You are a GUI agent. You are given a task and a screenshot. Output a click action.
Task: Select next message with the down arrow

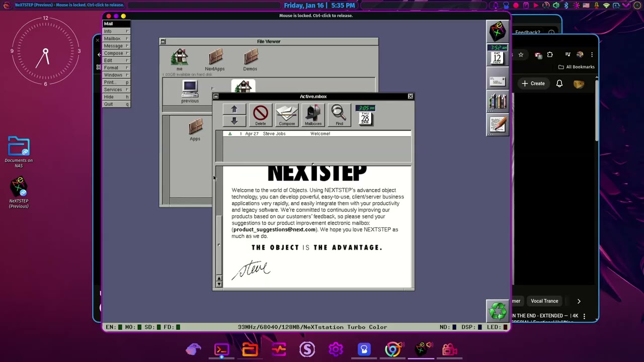pos(234,121)
